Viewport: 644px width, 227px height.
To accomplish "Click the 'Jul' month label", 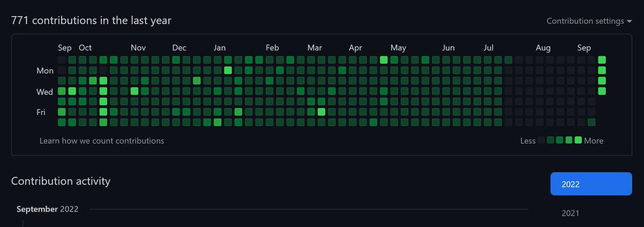I will click(x=488, y=48).
